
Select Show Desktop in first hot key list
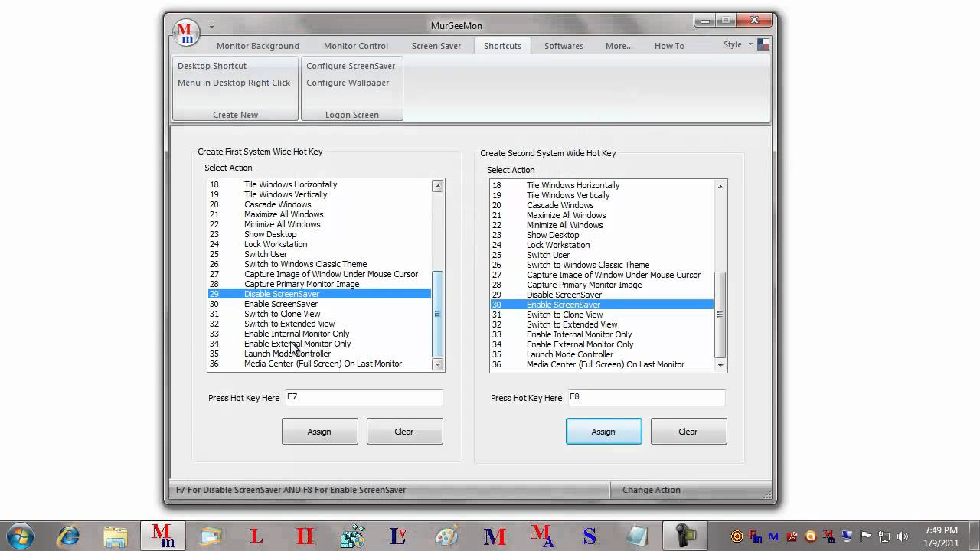(319, 234)
